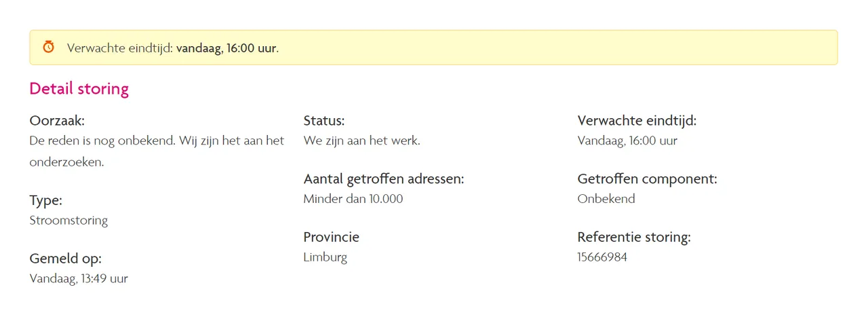Select the 'Detail storing' heading
The height and width of the screenshot is (317, 868).
click(x=79, y=89)
